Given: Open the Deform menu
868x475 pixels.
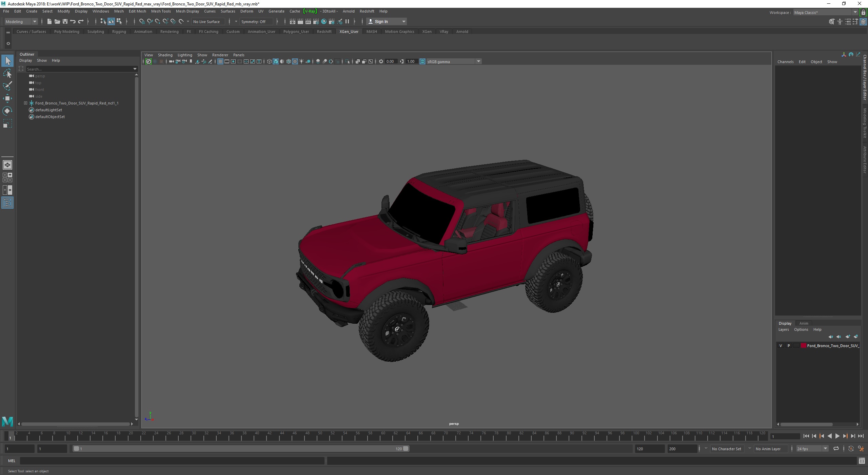Looking at the screenshot, I should point(246,11).
